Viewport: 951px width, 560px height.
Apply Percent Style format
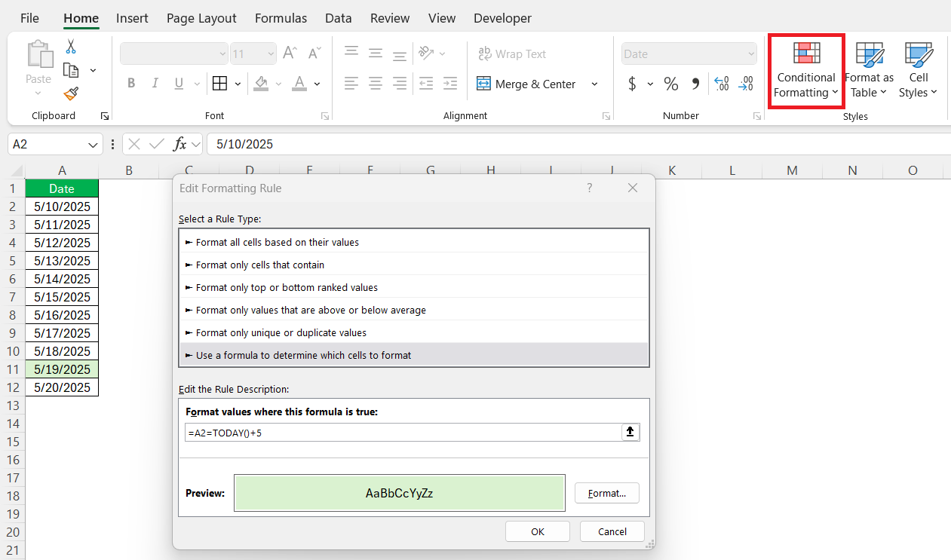670,84
